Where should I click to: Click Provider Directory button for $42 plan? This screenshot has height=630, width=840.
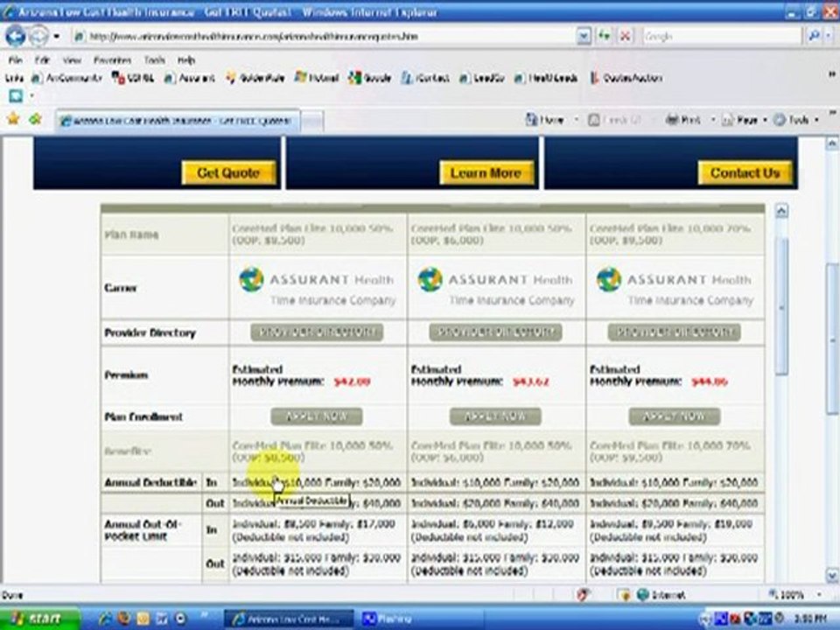(317, 332)
